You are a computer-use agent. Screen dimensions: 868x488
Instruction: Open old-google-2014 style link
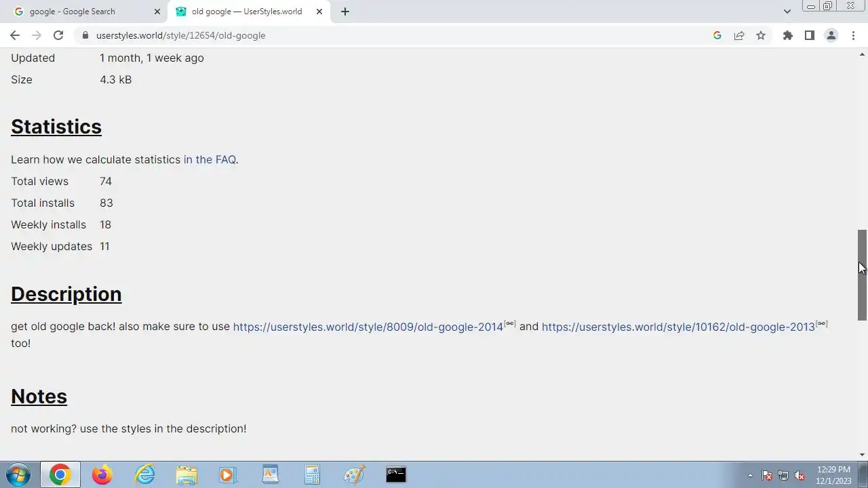[x=368, y=327]
